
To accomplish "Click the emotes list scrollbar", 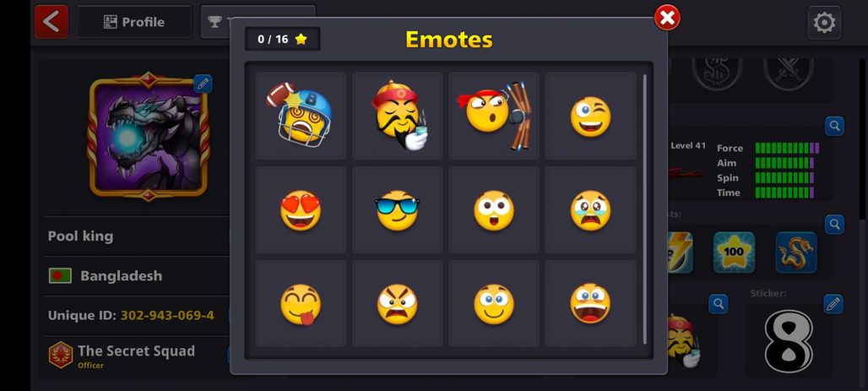I will click(644, 209).
